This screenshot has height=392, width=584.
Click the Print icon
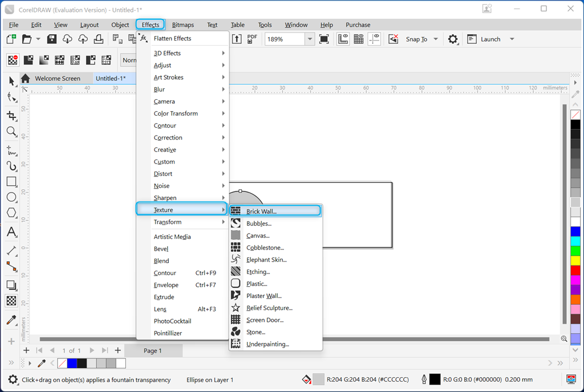click(98, 39)
